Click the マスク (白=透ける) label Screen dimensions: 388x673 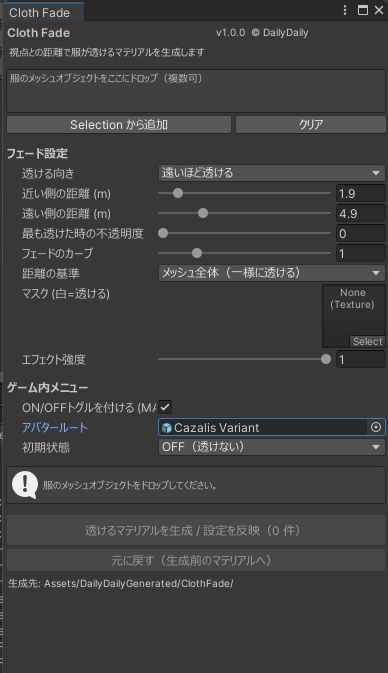click(66, 294)
